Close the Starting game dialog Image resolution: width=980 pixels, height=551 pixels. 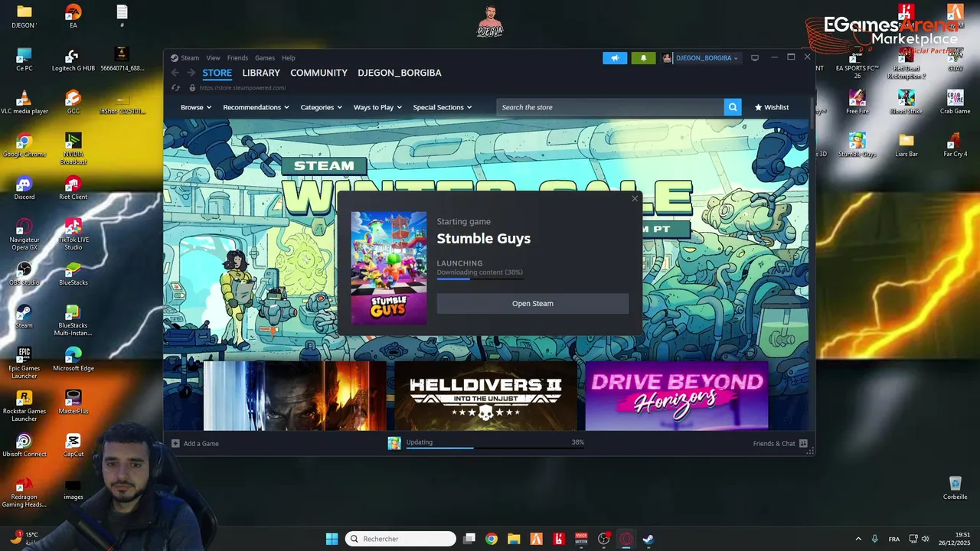click(x=635, y=199)
